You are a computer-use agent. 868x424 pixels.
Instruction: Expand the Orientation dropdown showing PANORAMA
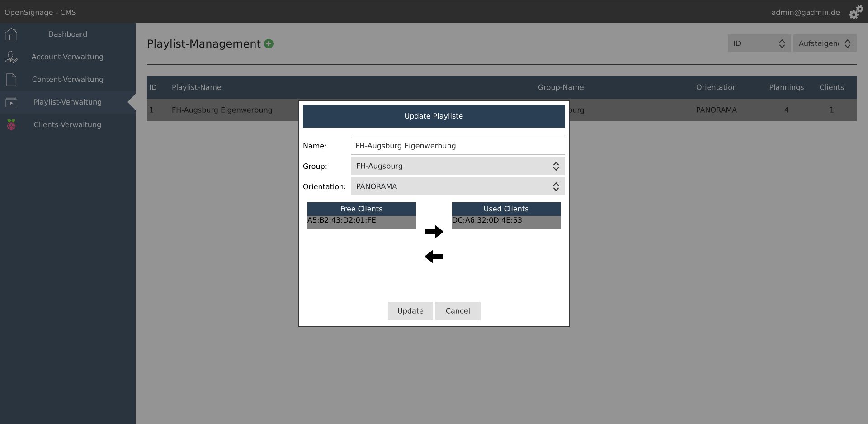[457, 186]
